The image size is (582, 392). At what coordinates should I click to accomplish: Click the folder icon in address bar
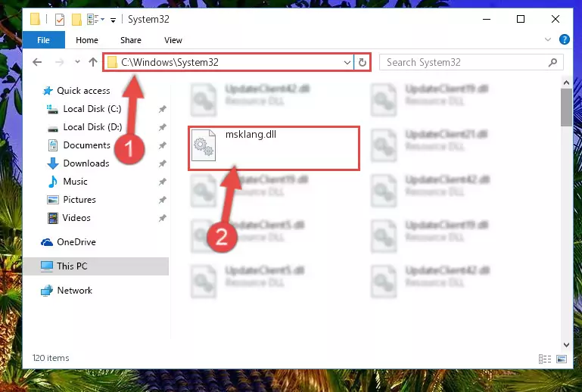pyautogui.click(x=112, y=62)
